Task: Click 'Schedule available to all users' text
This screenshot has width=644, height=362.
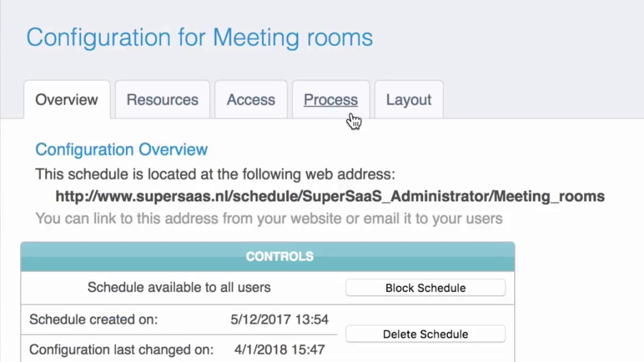Action: [179, 288]
